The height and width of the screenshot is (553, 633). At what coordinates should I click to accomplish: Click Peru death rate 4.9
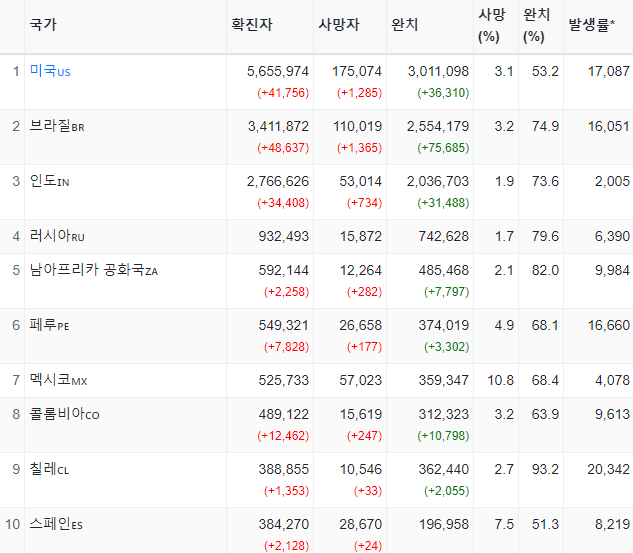click(x=504, y=325)
